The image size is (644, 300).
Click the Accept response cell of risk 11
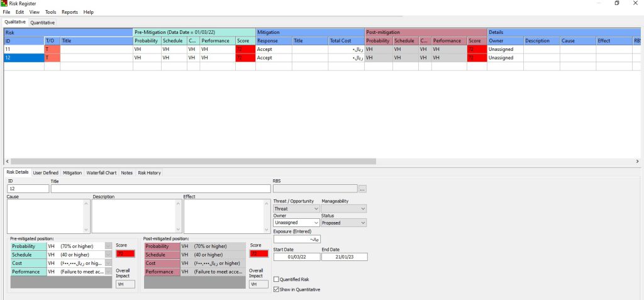(274, 49)
